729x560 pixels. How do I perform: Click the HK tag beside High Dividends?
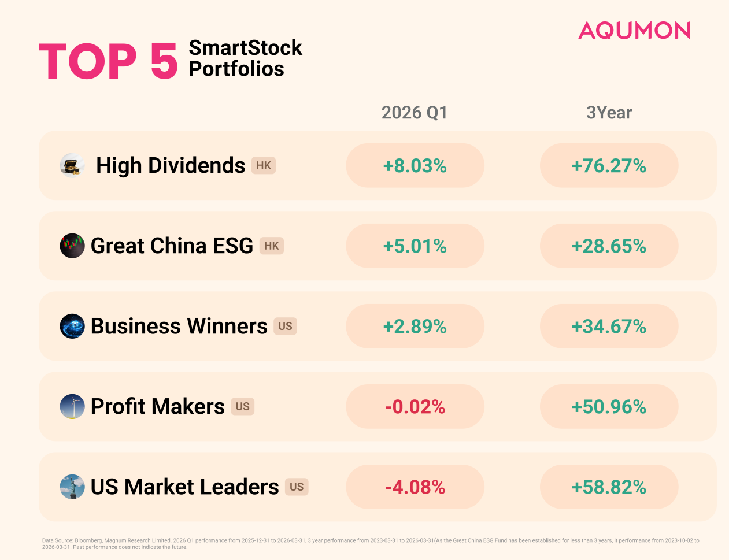tap(264, 166)
